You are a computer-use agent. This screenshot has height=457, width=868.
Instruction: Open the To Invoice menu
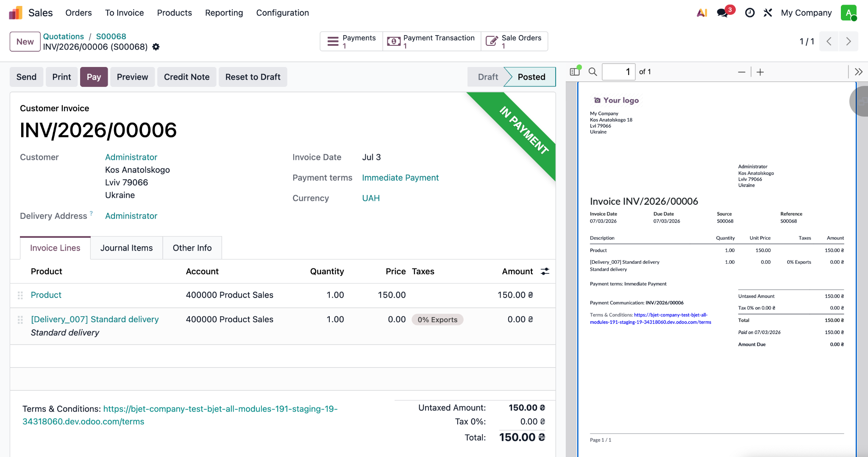point(124,13)
